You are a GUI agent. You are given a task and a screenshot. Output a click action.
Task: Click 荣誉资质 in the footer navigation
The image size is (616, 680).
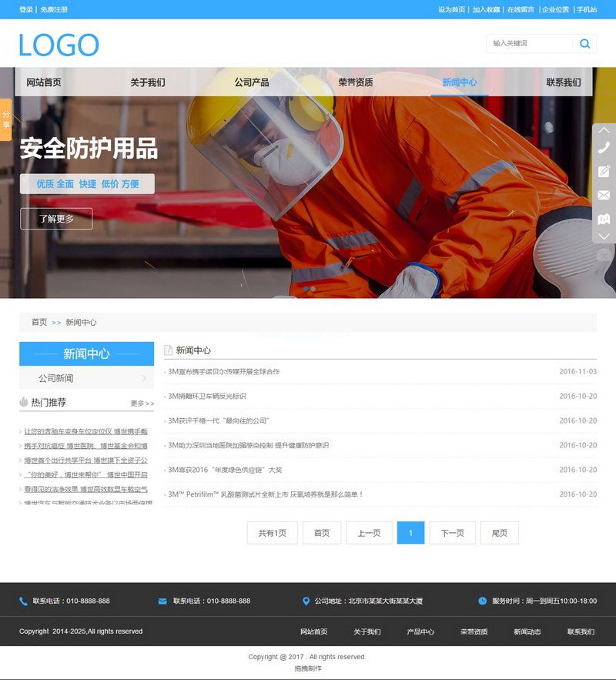click(474, 631)
